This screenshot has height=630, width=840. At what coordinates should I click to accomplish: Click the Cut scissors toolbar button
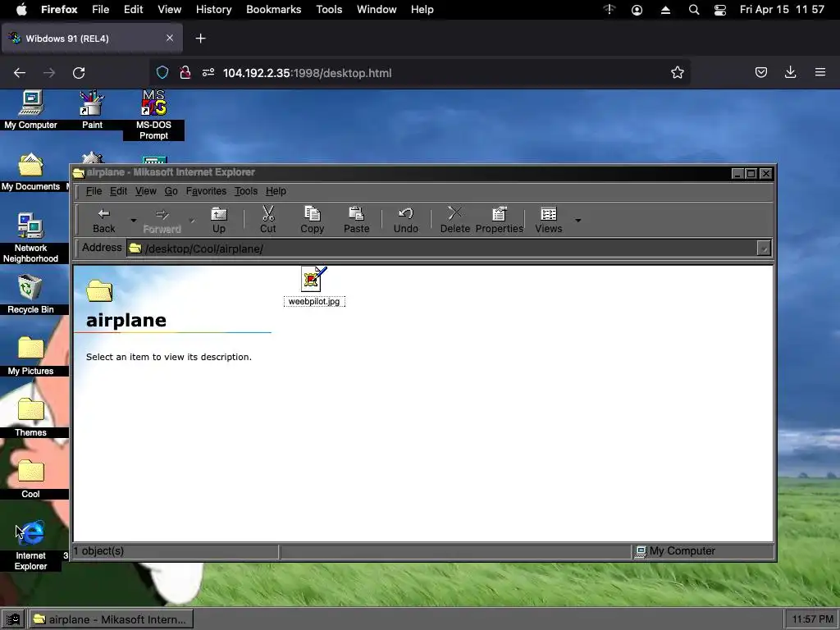268,220
